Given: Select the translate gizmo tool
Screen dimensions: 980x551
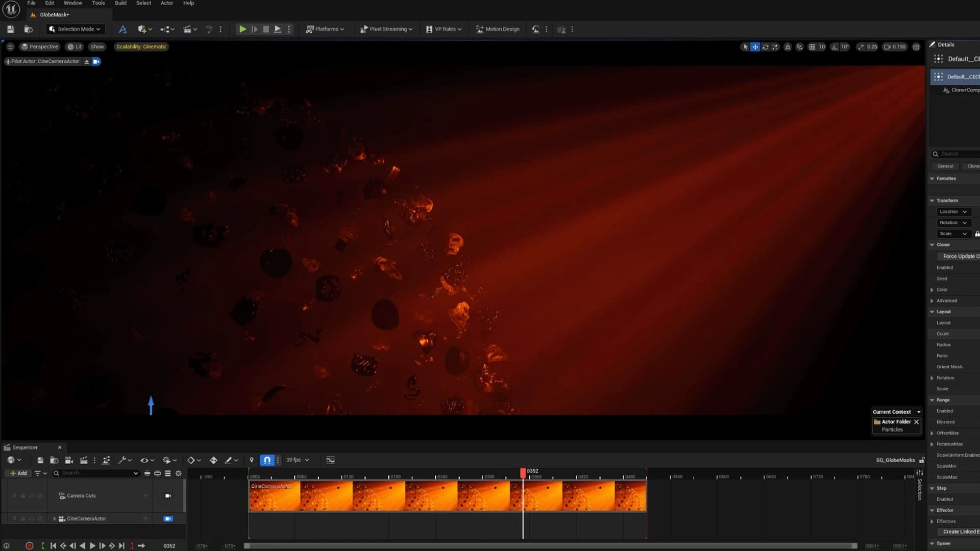Looking at the screenshot, I should (755, 47).
